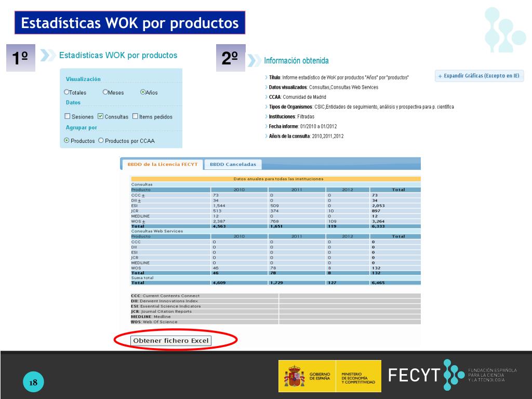Click the legend entry ESI: Essential Science Indicators
The image size is (532, 399).
point(166,306)
